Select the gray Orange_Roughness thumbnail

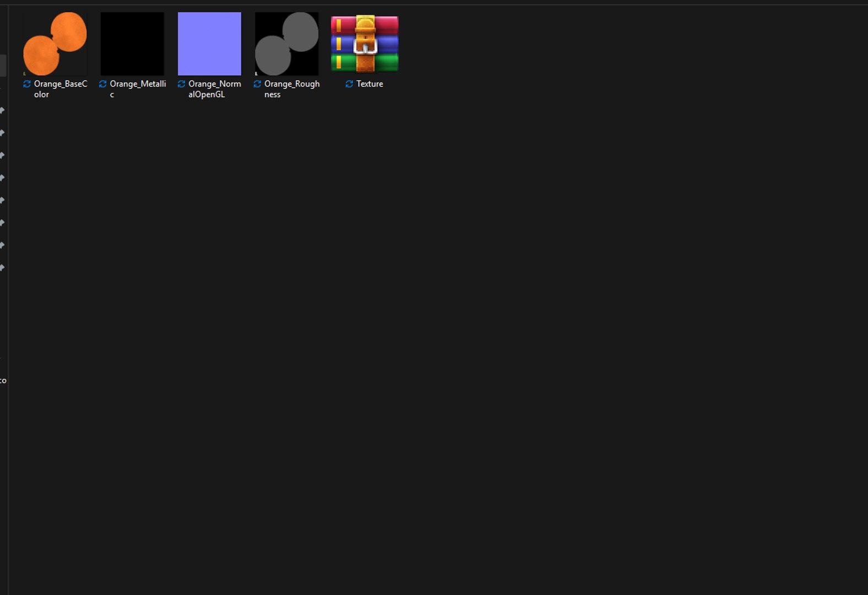(x=286, y=44)
